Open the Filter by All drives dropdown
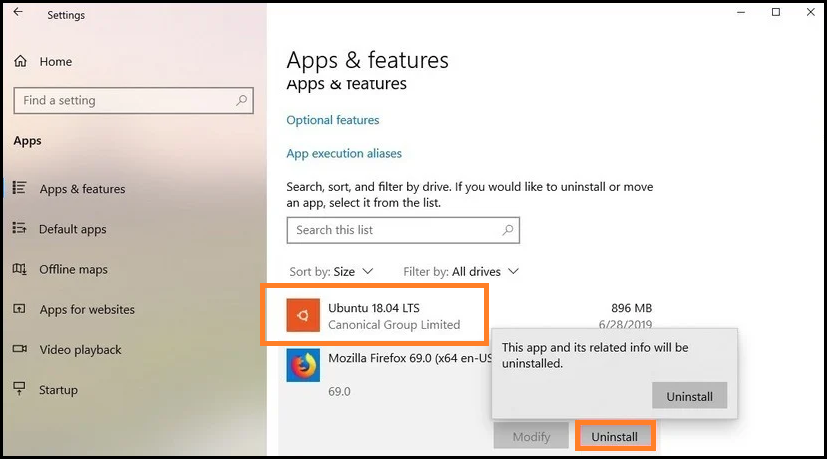The height and width of the screenshot is (459, 827). point(461,272)
